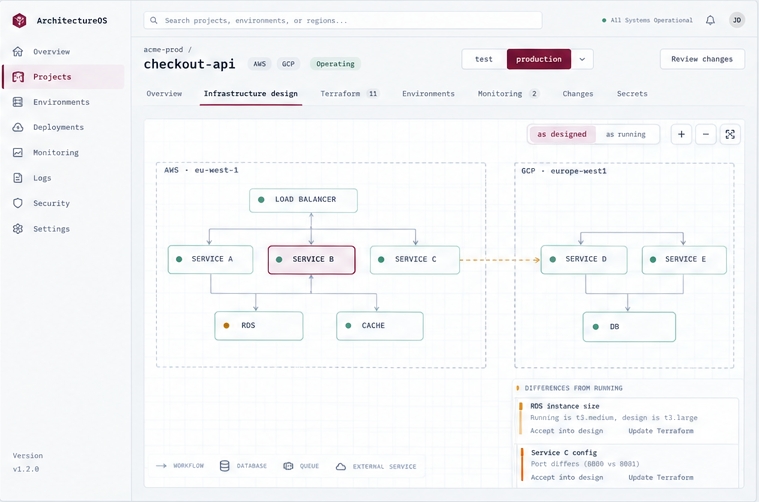This screenshot has height=502, width=759.
Task: Zoom out the diagram with minus button
Action: click(706, 134)
